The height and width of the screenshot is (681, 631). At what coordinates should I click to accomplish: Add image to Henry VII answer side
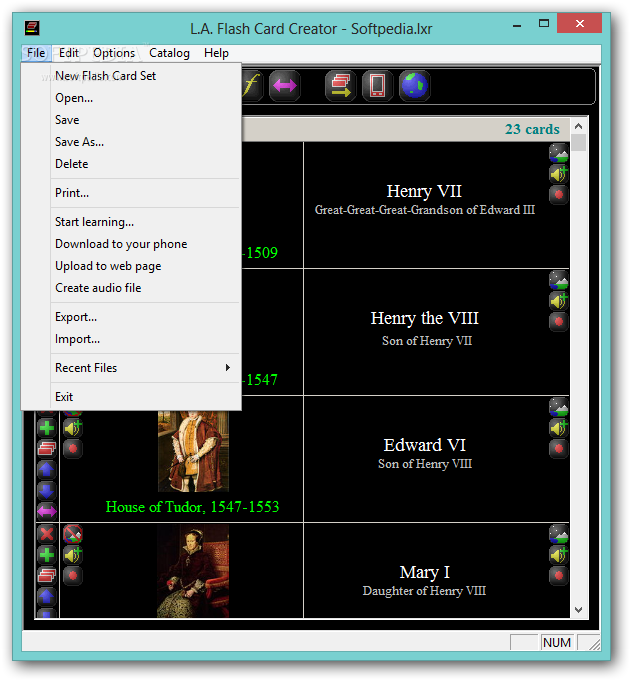pos(558,153)
